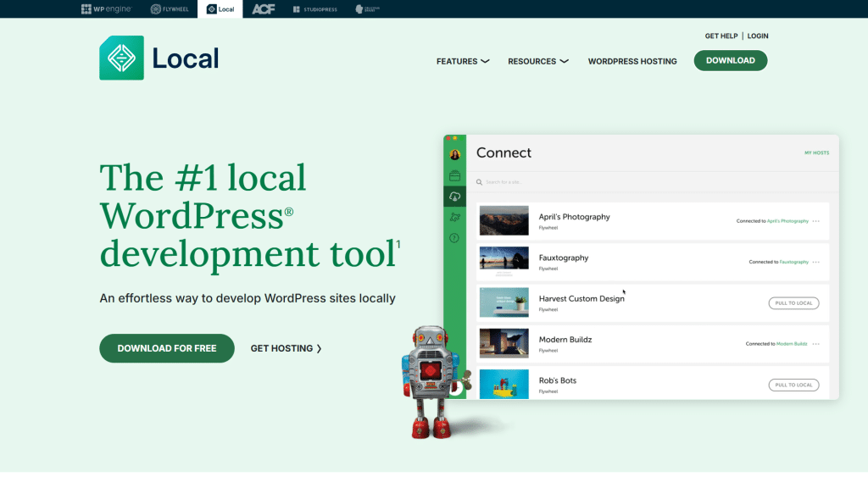Open Add-ons puzzle icon in sidebar
Viewport: 868px width, 488px height.
[x=454, y=218]
